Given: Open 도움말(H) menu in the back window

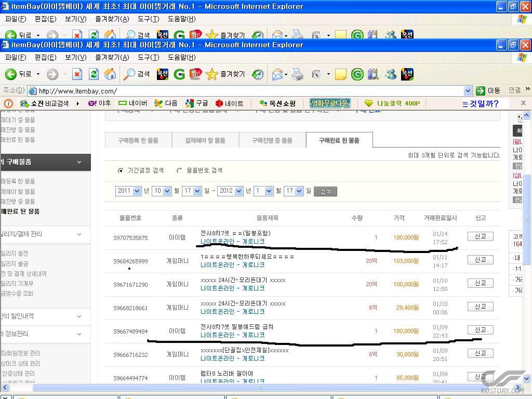Looking at the screenshot, I should point(181,19).
